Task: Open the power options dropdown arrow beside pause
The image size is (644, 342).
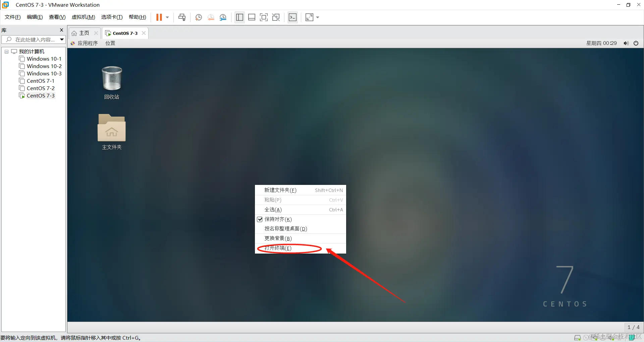Action: pos(167,17)
